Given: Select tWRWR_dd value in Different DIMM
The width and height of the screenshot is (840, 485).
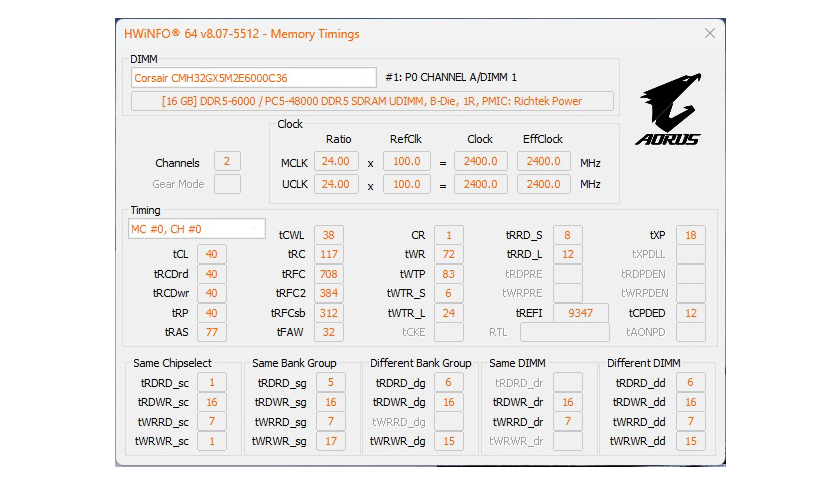Looking at the screenshot, I should pyautogui.click(x=690, y=441).
